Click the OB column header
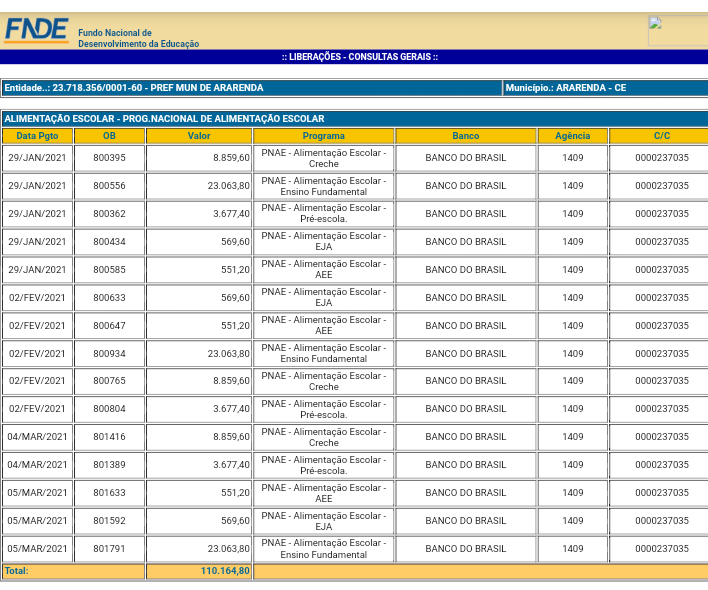 (x=109, y=136)
